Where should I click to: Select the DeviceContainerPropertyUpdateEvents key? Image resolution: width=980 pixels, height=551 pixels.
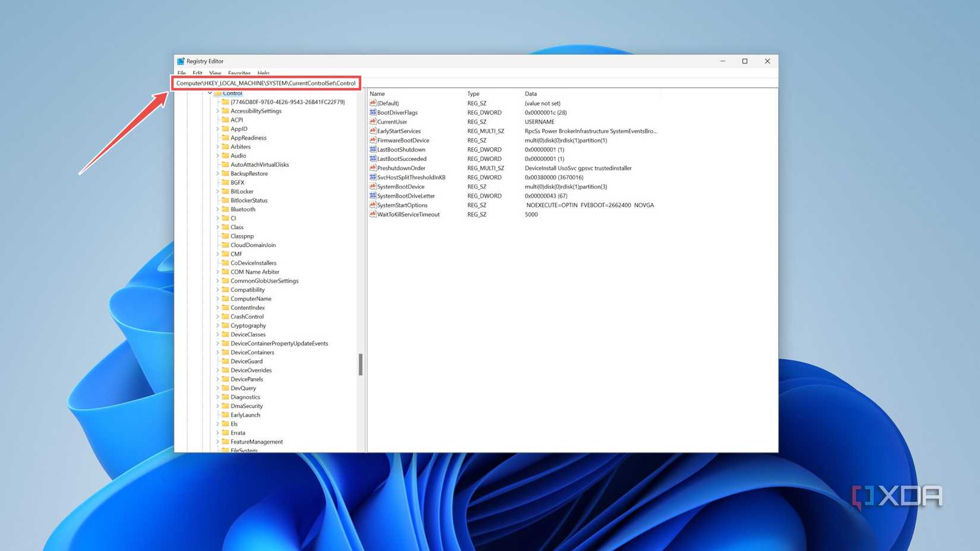[279, 343]
